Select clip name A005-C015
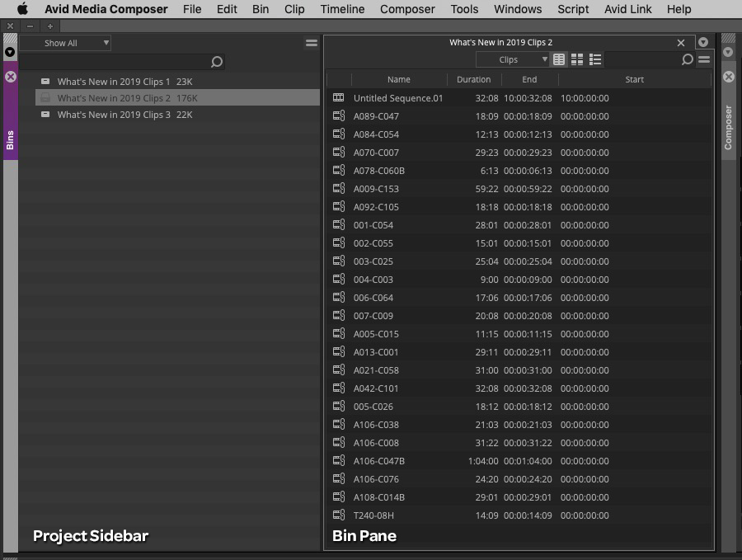 376,334
